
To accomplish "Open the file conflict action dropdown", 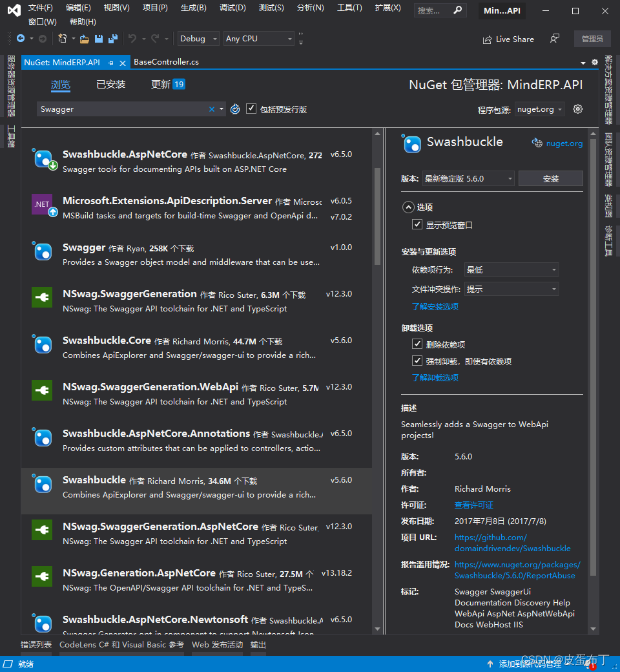I will pos(511,289).
